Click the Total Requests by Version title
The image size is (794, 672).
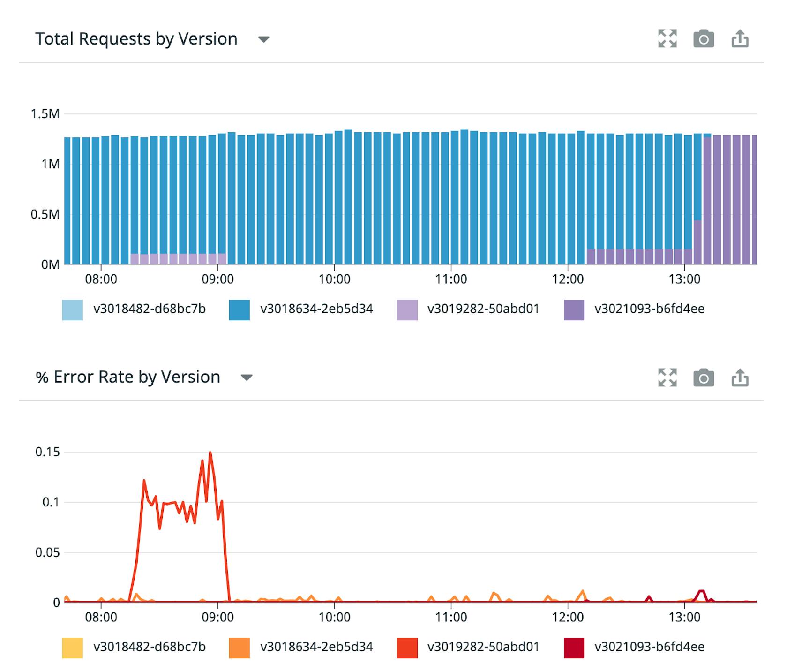coord(137,39)
